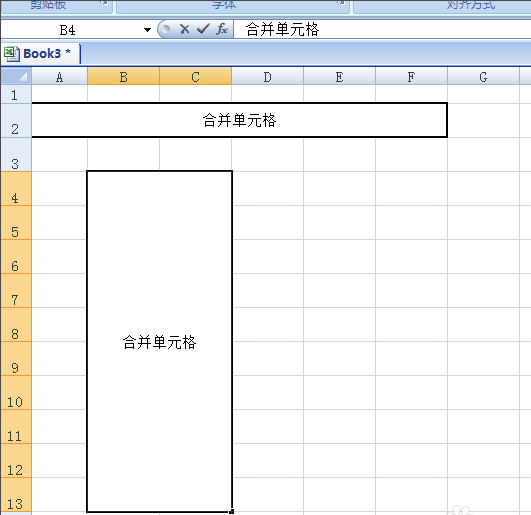The height and width of the screenshot is (515, 531).
Task: Select row 11 header
Action: pos(16,427)
